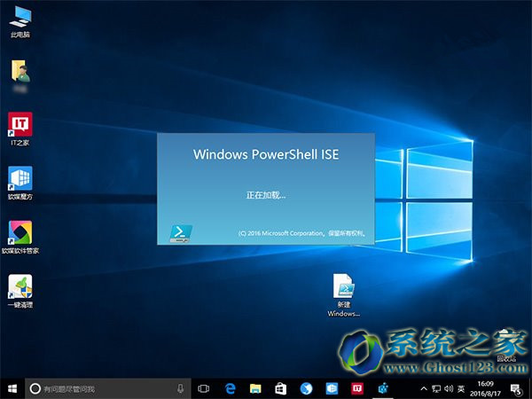Open the 此电脑 desktop icon
Viewport: 532px width, 399px height.
[20, 21]
